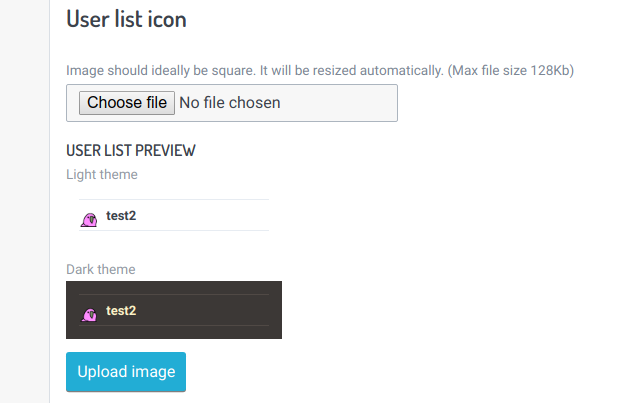Click top divider line of light preview row
625x403 pixels.
(174, 199)
